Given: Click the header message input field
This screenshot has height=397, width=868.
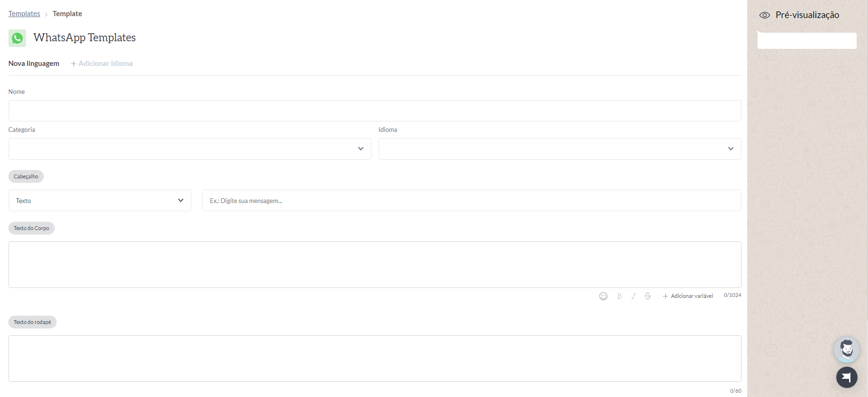Looking at the screenshot, I should click(x=471, y=201).
